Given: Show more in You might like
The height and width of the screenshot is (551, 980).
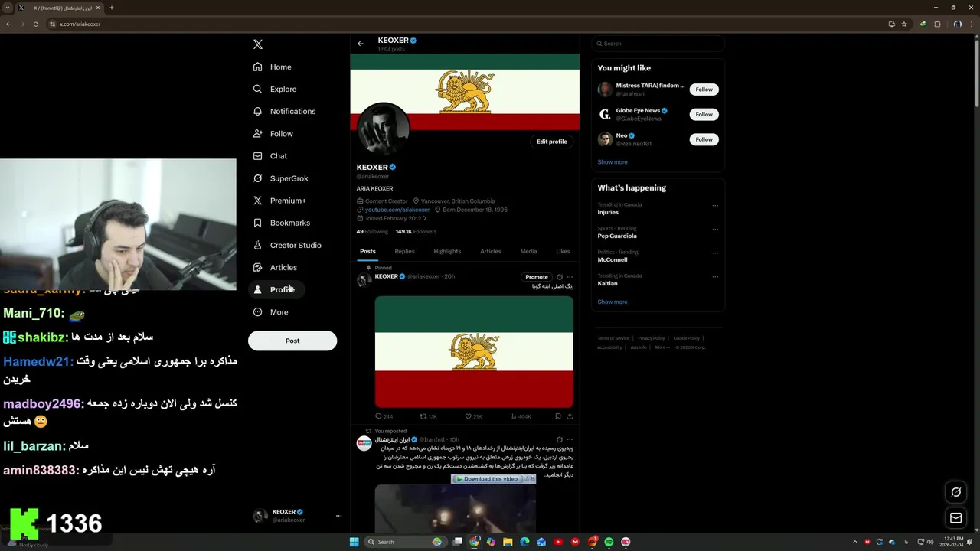Looking at the screenshot, I should [x=612, y=162].
